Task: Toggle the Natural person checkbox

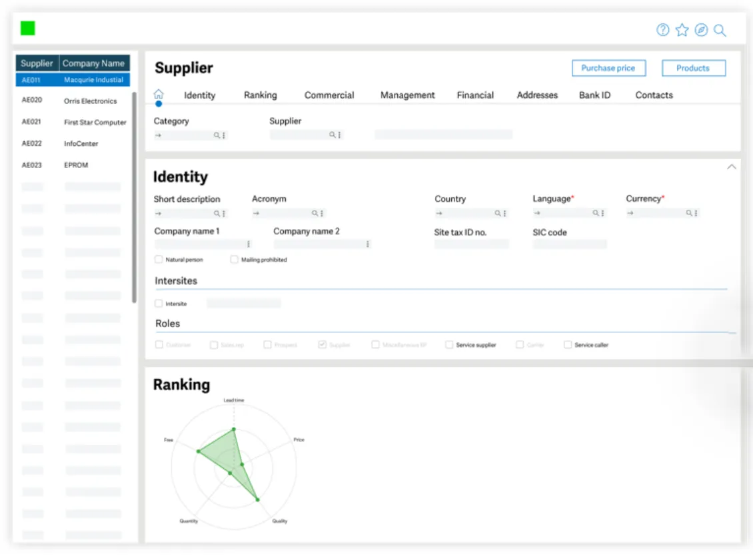Action: [x=159, y=259]
